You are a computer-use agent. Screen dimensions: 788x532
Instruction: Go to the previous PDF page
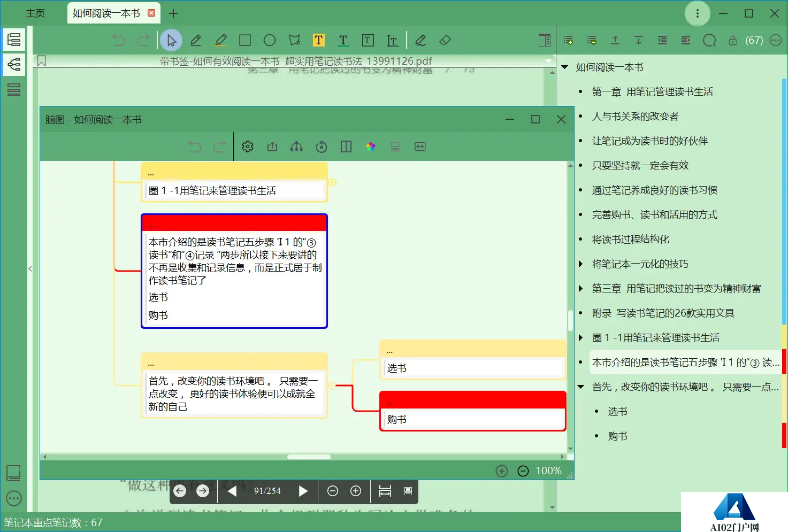[x=232, y=491]
